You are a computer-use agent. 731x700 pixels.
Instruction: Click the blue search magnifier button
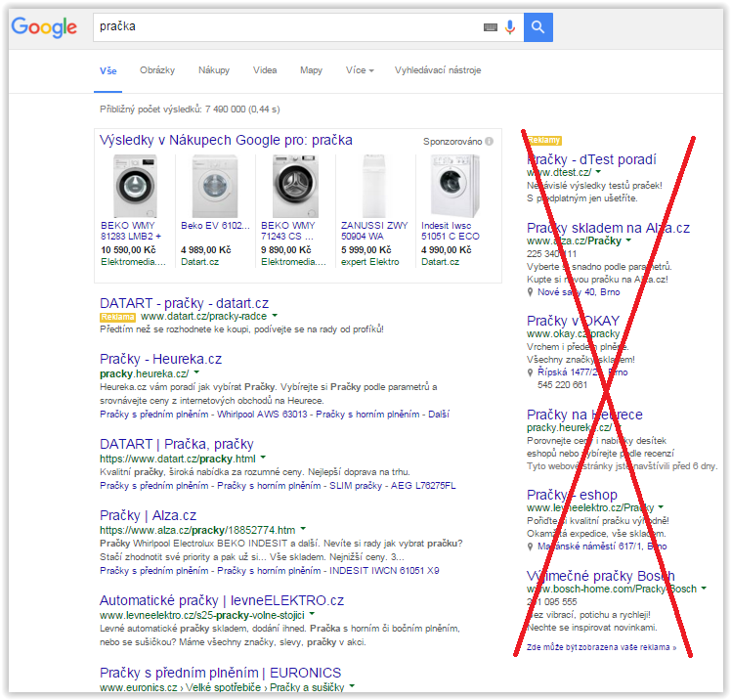[x=538, y=27]
